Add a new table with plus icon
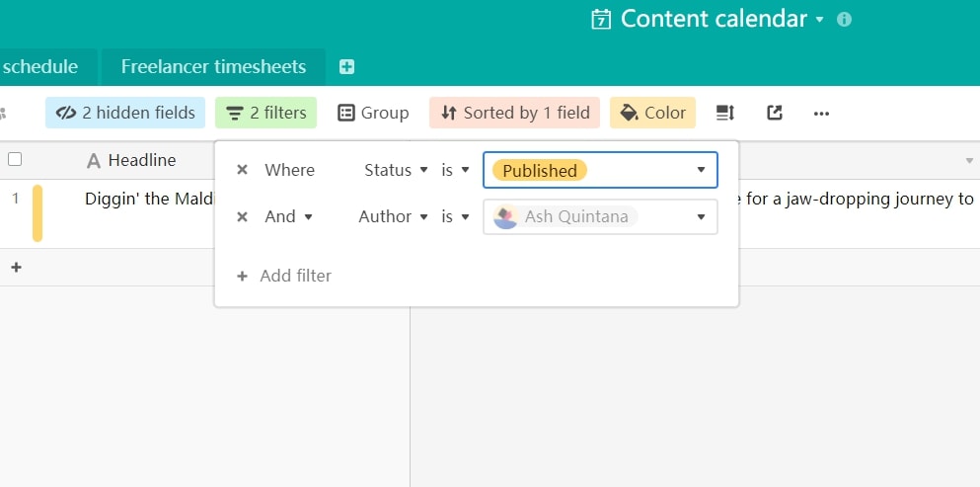Image resolution: width=980 pixels, height=487 pixels. [x=346, y=67]
